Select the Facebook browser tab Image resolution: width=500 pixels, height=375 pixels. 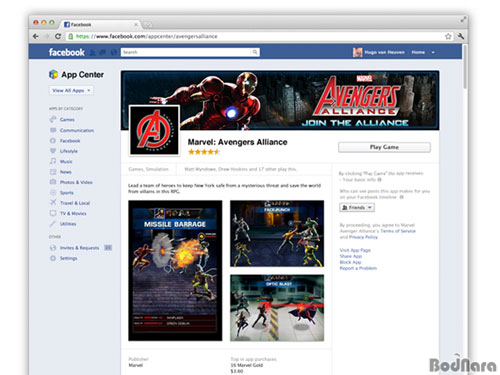click(100, 24)
